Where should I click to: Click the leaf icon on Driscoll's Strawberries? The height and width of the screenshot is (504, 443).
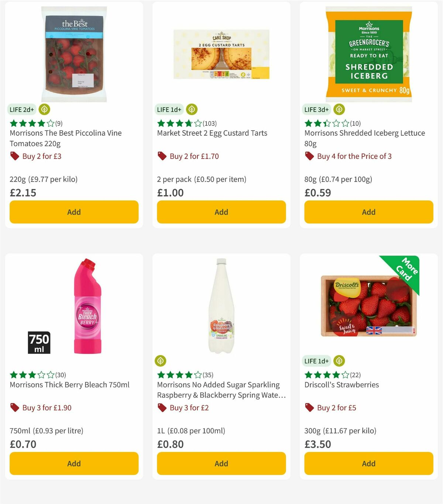click(x=339, y=361)
